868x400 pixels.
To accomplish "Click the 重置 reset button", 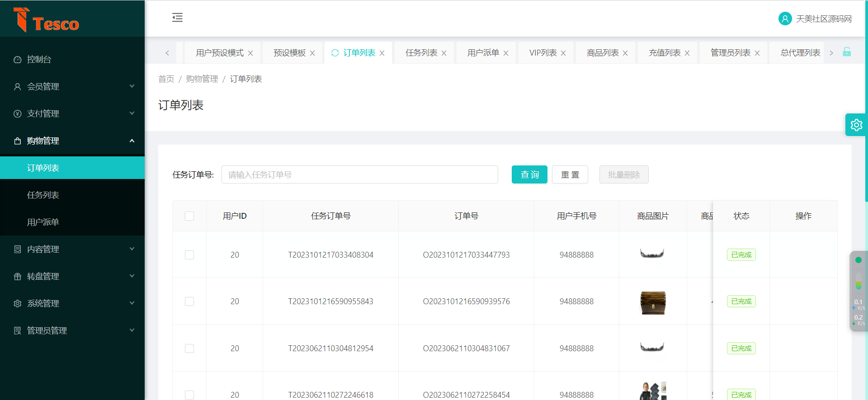I will pos(570,174).
